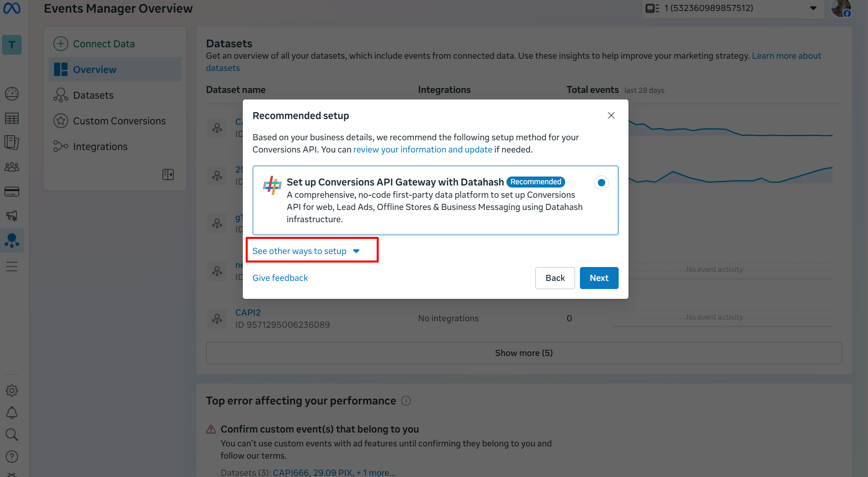Close the Recommended setup dialog
Screen dimensions: 868x477
[x=611, y=115]
